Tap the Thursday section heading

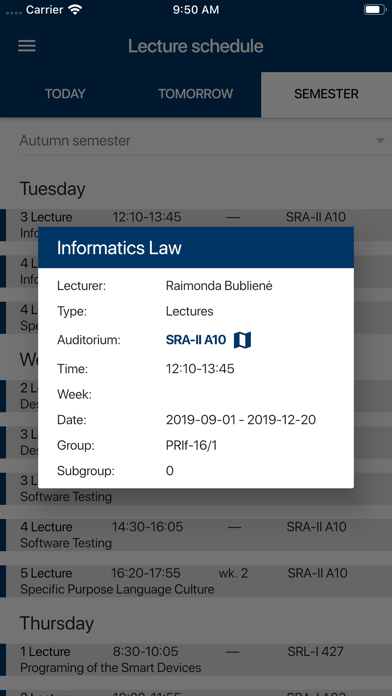(57, 623)
